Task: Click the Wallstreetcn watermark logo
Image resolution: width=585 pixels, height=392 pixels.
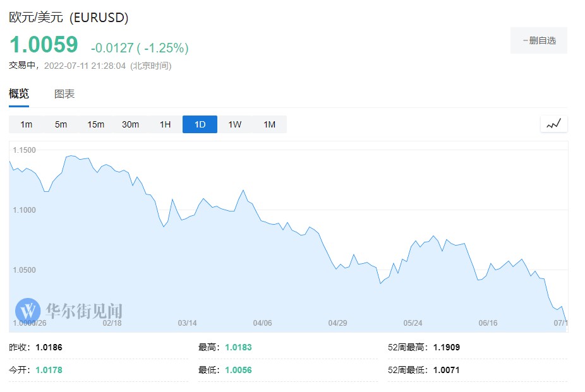Action: click(x=69, y=311)
